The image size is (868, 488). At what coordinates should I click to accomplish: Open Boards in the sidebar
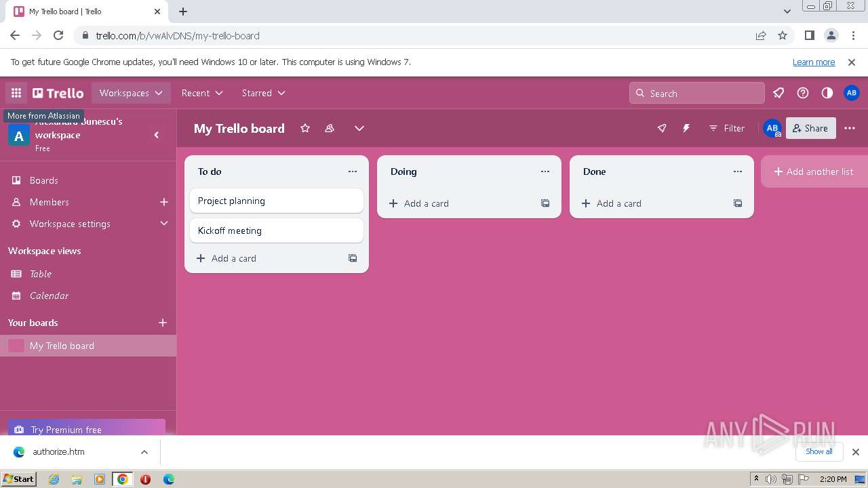pyautogui.click(x=88, y=180)
